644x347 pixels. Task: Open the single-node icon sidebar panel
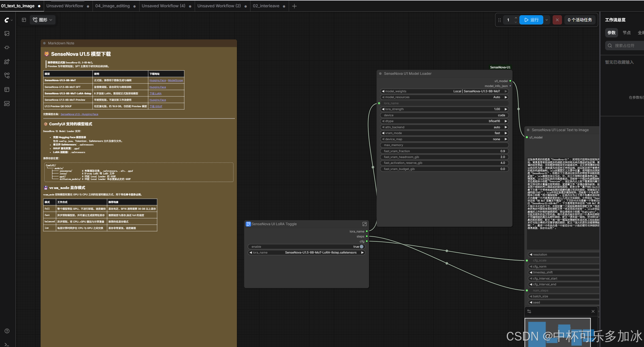click(x=7, y=48)
